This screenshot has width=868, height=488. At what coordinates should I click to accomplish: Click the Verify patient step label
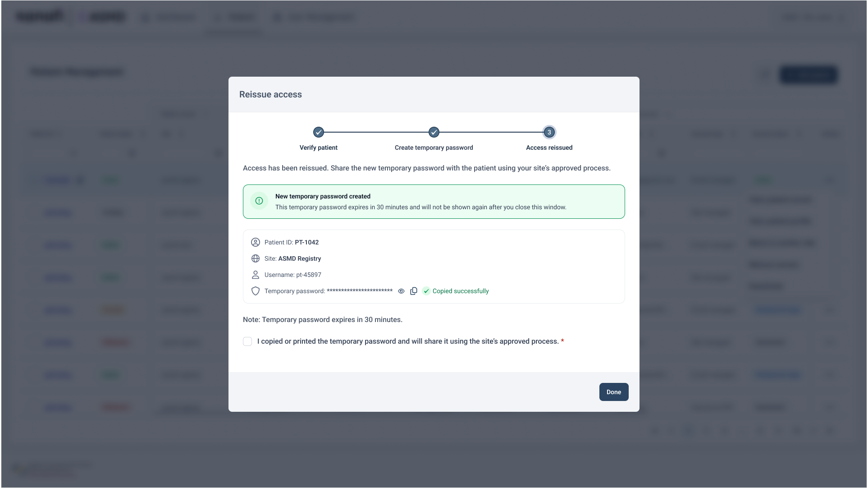point(319,147)
